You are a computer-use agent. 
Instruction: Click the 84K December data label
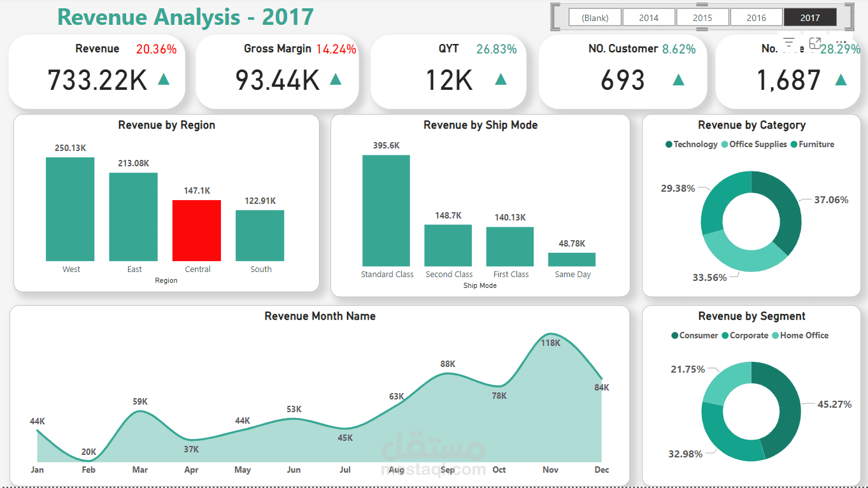click(601, 387)
